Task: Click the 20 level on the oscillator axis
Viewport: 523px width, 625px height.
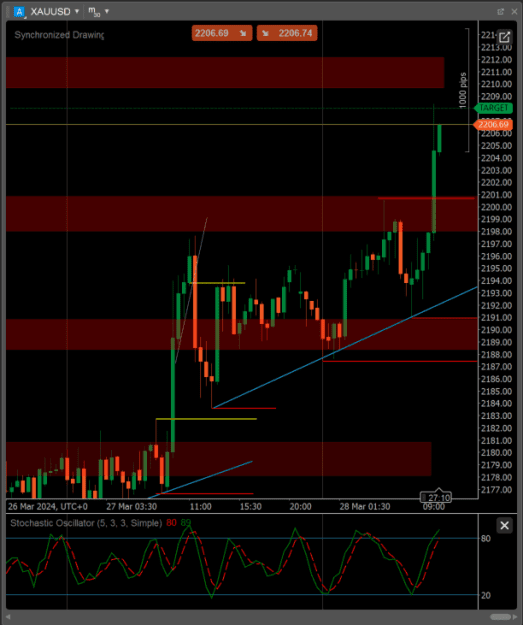Action: pos(486,595)
